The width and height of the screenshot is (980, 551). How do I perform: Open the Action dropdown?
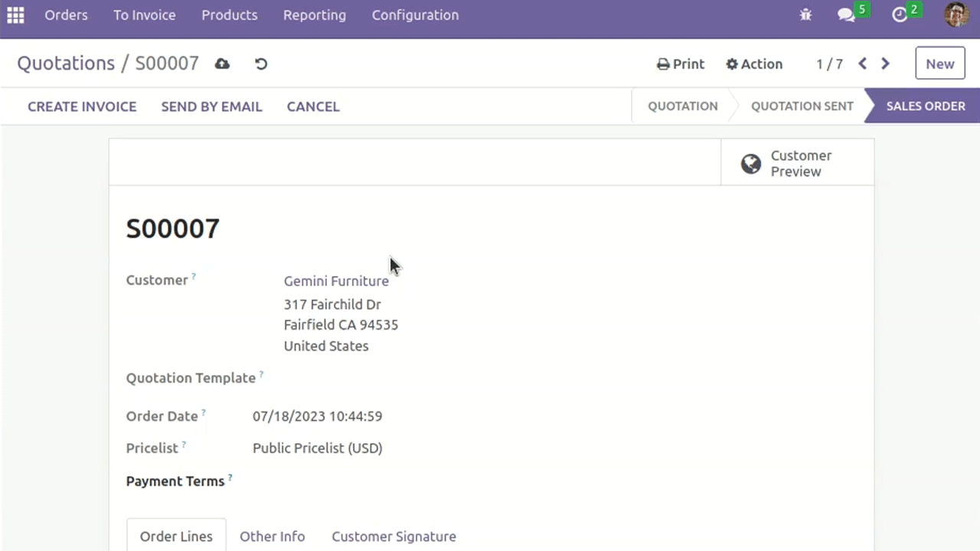pos(754,64)
